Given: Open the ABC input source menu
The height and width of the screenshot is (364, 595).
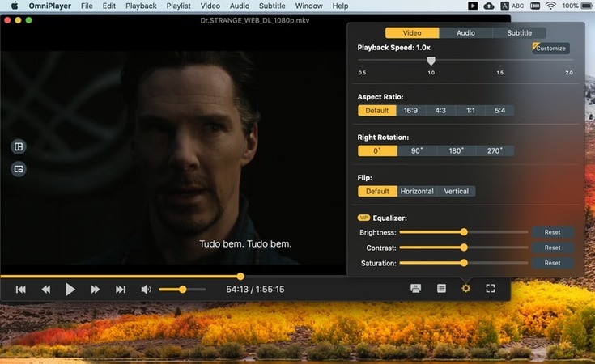Looking at the screenshot, I should 512,6.
